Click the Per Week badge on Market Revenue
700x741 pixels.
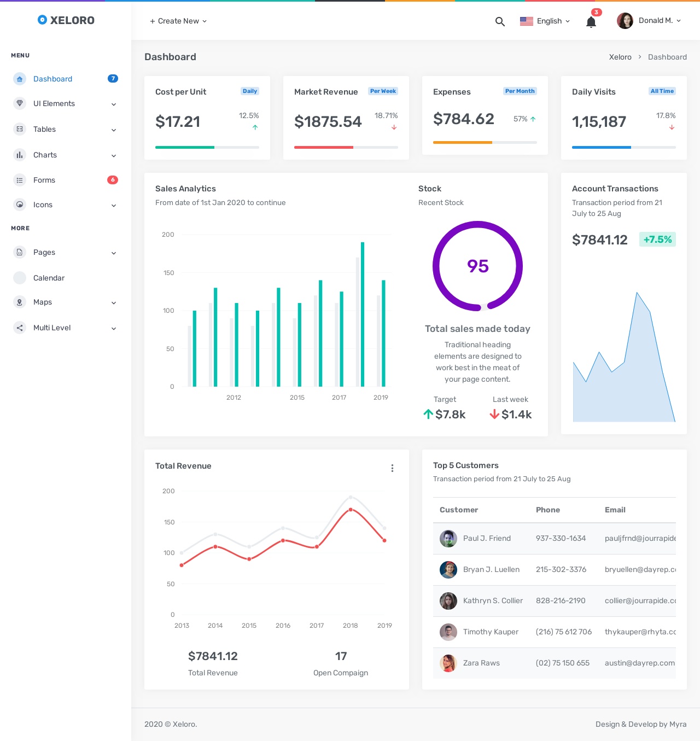coord(383,91)
